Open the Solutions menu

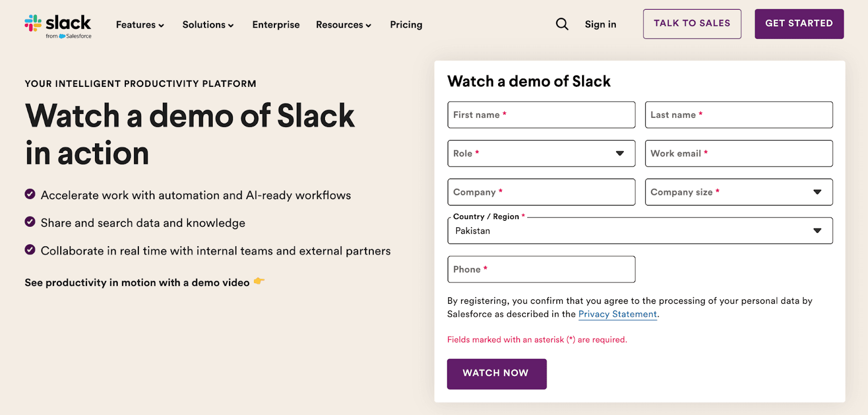pyautogui.click(x=208, y=25)
